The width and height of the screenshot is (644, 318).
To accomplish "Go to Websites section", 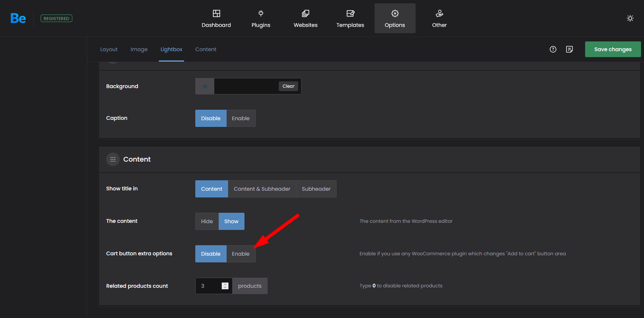I will 306,18.
